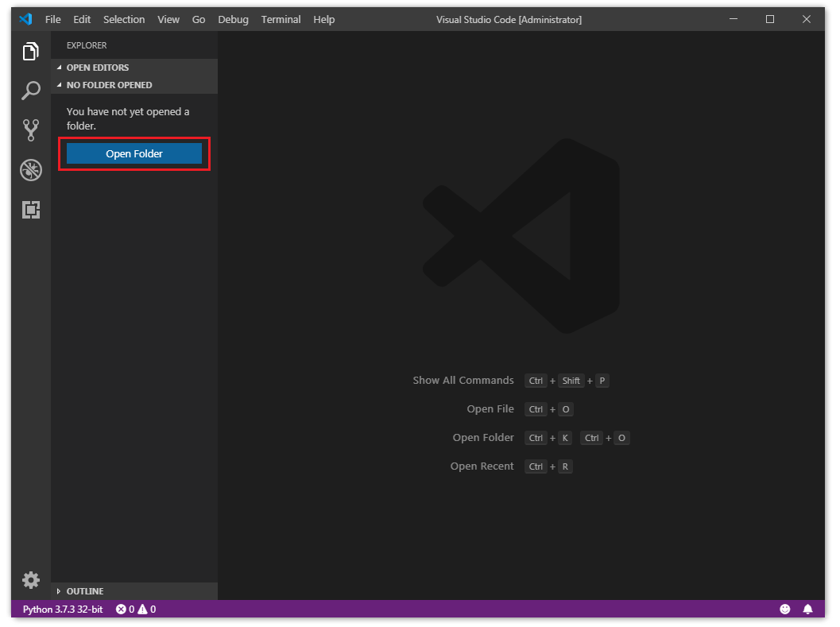Minimize the Visual Studio Code window
Screen dimensions: 840x627
point(734,19)
